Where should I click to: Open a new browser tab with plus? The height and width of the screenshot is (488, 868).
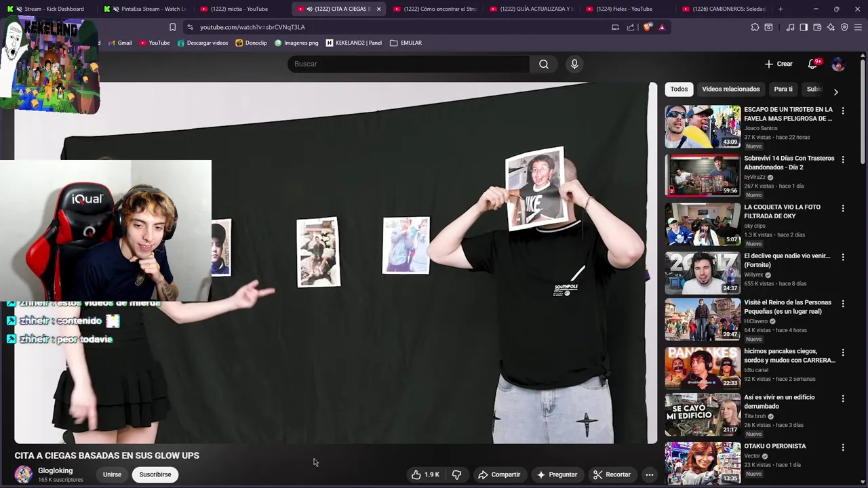pyautogui.click(x=781, y=9)
